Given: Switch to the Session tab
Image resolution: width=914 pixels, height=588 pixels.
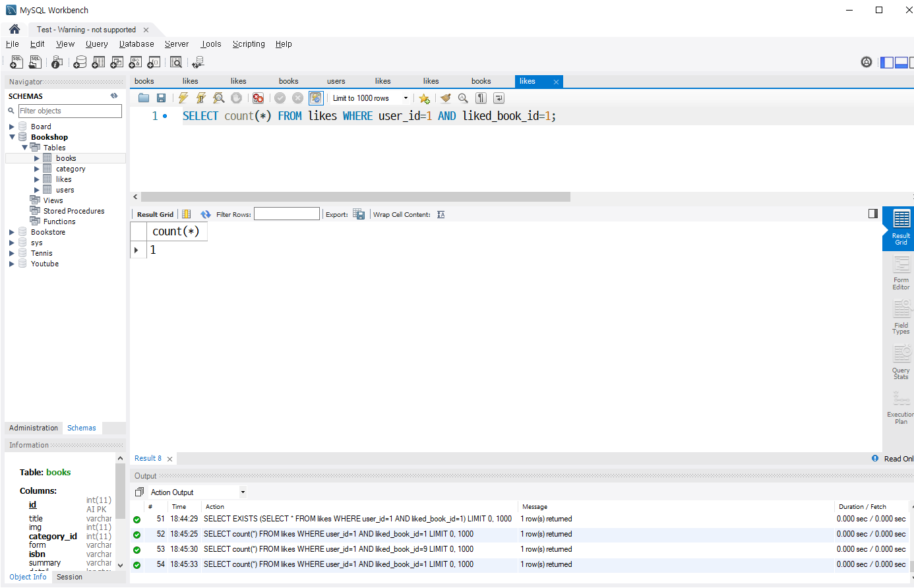Looking at the screenshot, I should [69, 577].
